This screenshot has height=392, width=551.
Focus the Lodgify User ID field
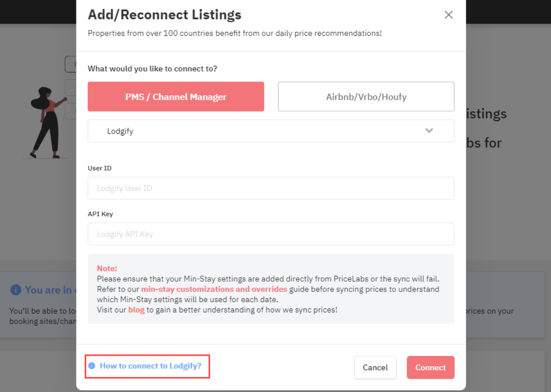[x=271, y=188]
